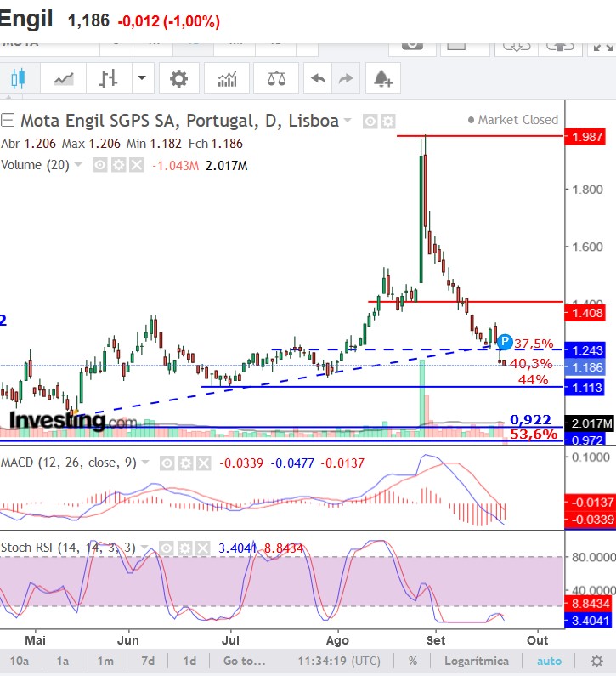Click the 2.017M volume label
Viewport: 616px width, 676px height.
coord(589,423)
